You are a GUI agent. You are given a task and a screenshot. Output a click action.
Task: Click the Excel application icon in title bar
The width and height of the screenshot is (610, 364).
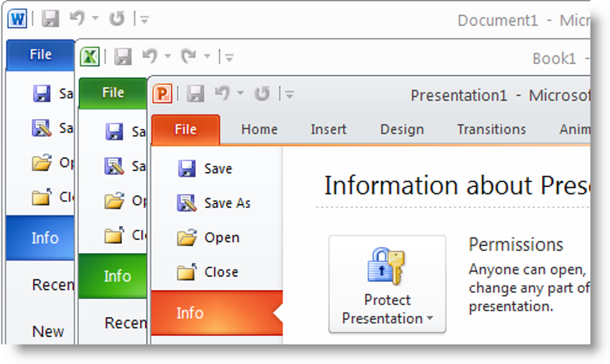click(x=90, y=57)
